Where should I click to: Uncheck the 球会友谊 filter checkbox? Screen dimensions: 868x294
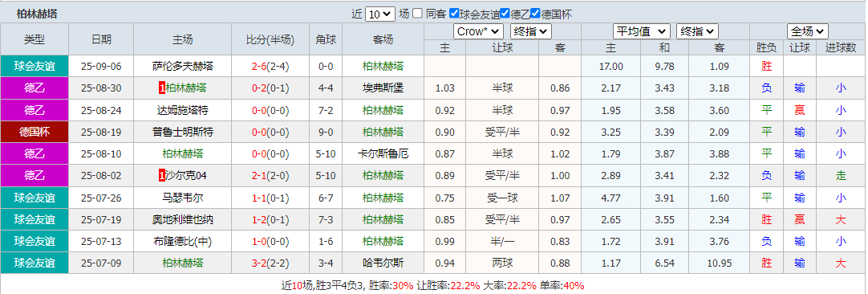[x=454, y=14]
